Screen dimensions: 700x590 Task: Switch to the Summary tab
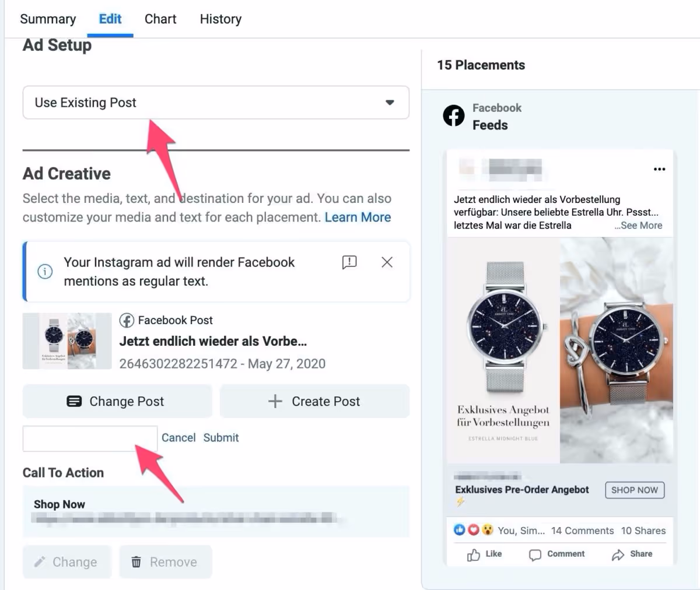pos(48,19)
